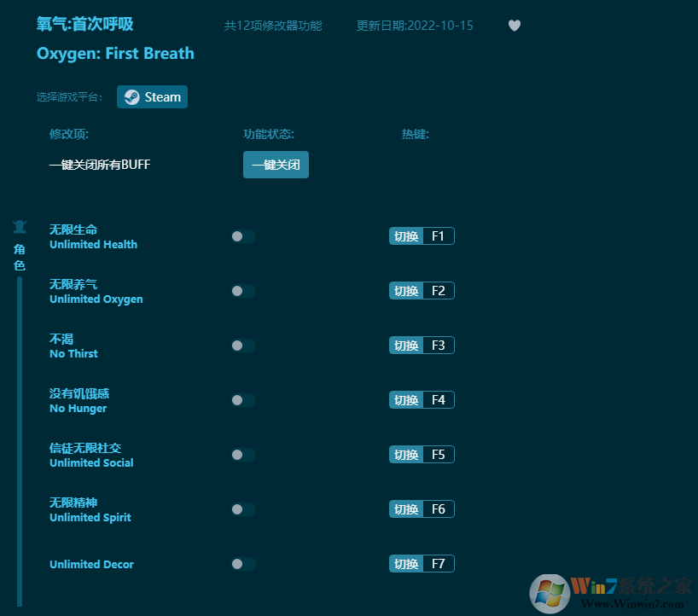Enable the Unlimited Health toggle

click(242, 236)
